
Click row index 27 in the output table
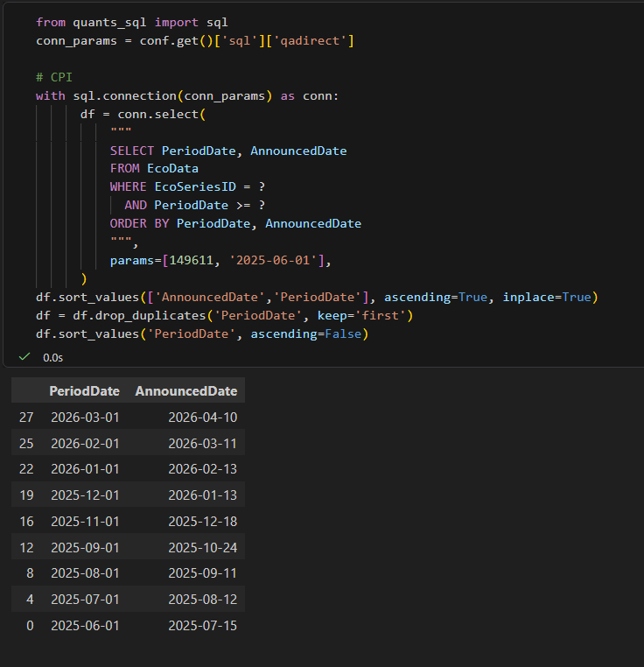click(26, 418)
